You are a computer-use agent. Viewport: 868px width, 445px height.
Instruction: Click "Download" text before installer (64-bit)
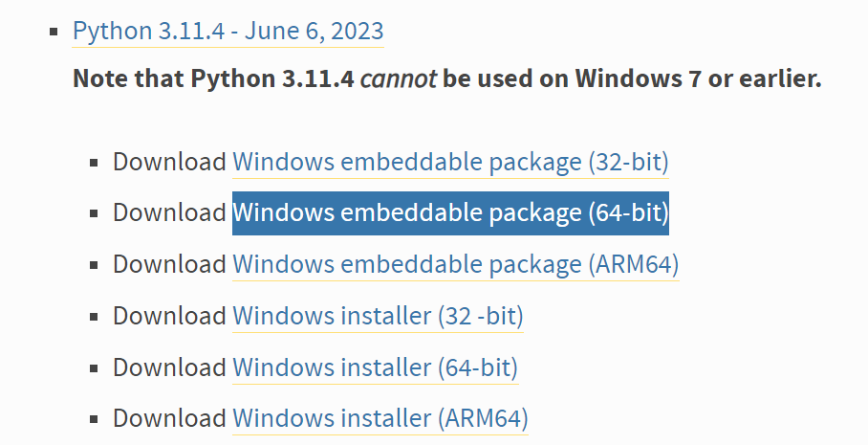click(169, 367)
